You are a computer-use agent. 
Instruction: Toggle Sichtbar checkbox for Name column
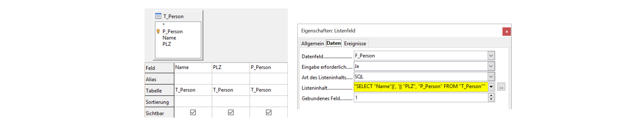193,112
